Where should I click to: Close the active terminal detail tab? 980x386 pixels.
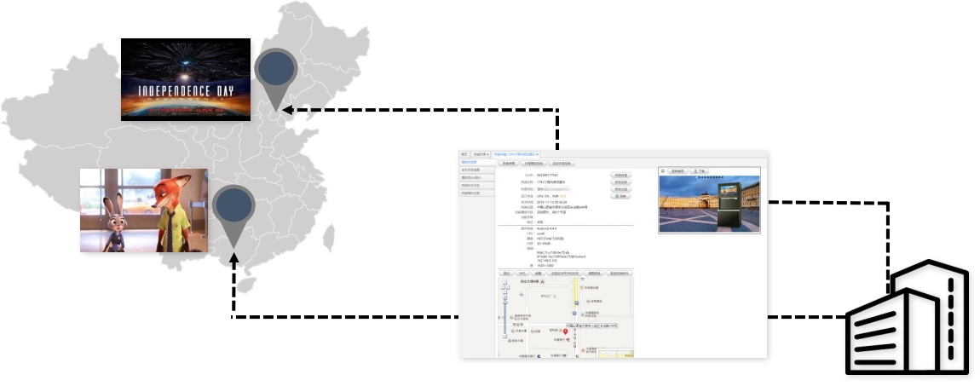click(538, 154)
